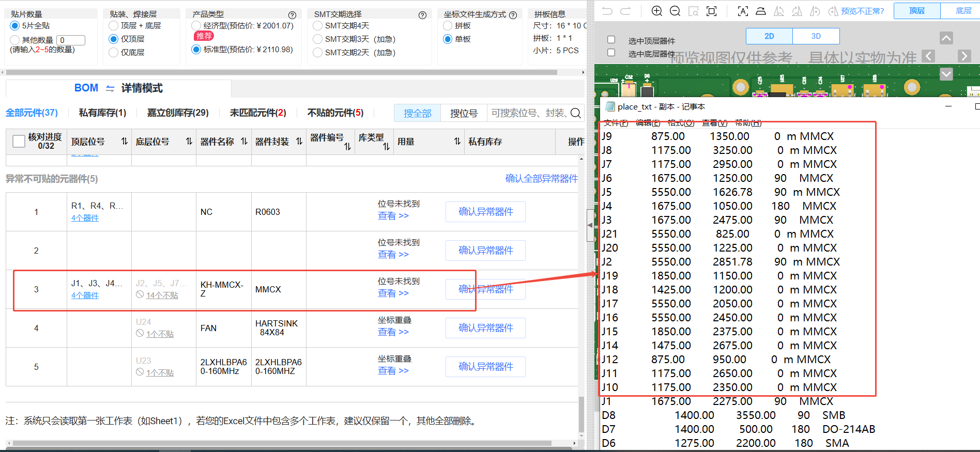Screen dimensions: 980x452
Task: Sort by 器件编号 column
Action: tap(347, 147)
